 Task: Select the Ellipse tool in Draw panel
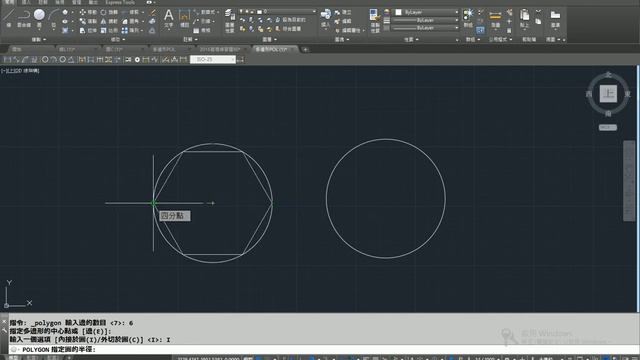(x=65, y=21)
